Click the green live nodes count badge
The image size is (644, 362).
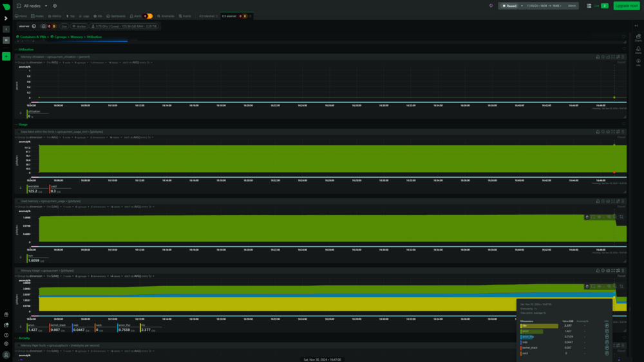point(604,6)
